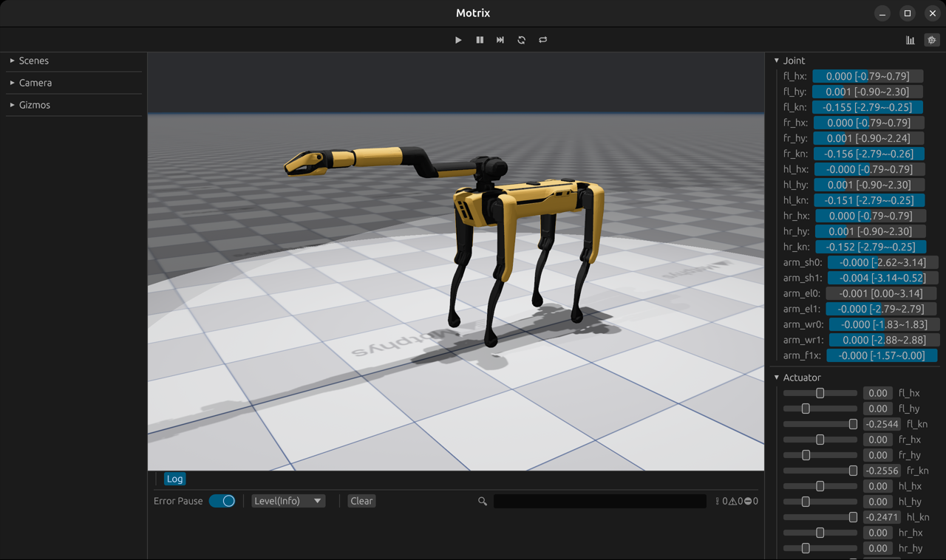Click the fr_hy actuator slider
The image size is (946, 560).
[820, 455]
